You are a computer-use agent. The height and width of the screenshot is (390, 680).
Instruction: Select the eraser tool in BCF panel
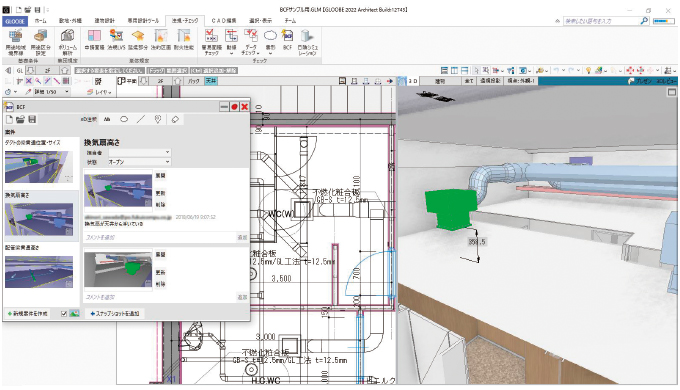(x=175, y=119)
